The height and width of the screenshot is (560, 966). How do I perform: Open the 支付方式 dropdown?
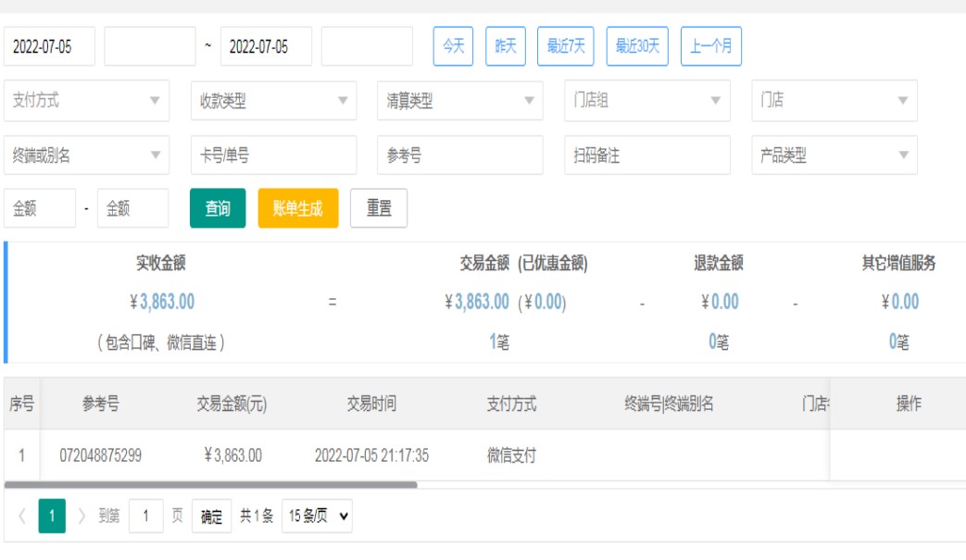click(x=86, y=101)
